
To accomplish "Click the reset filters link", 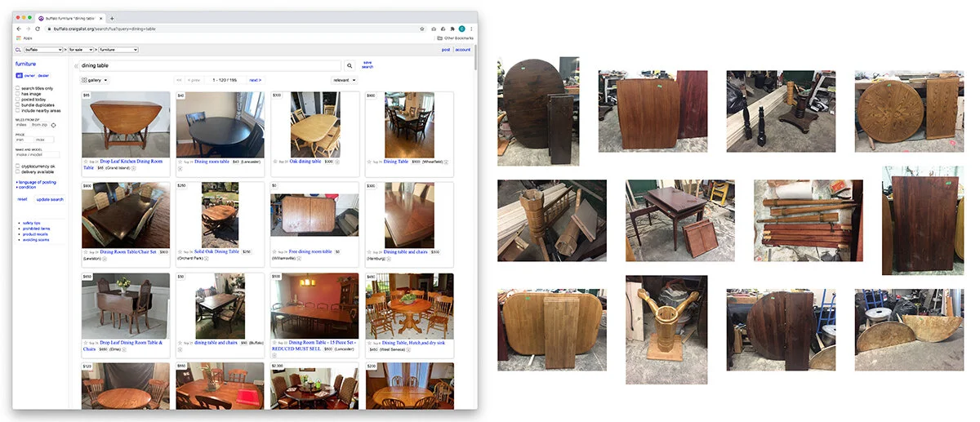I will [x=22, y=199].
